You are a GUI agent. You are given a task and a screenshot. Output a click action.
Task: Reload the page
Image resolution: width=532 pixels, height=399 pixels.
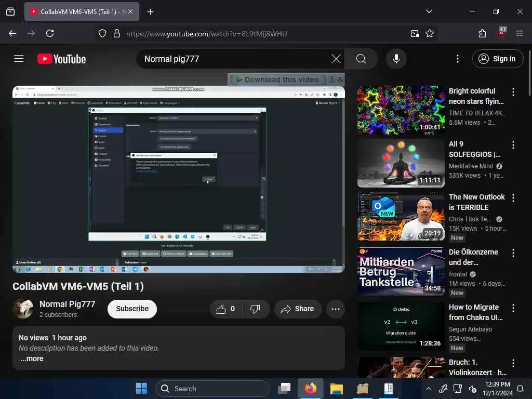[50, 33]
